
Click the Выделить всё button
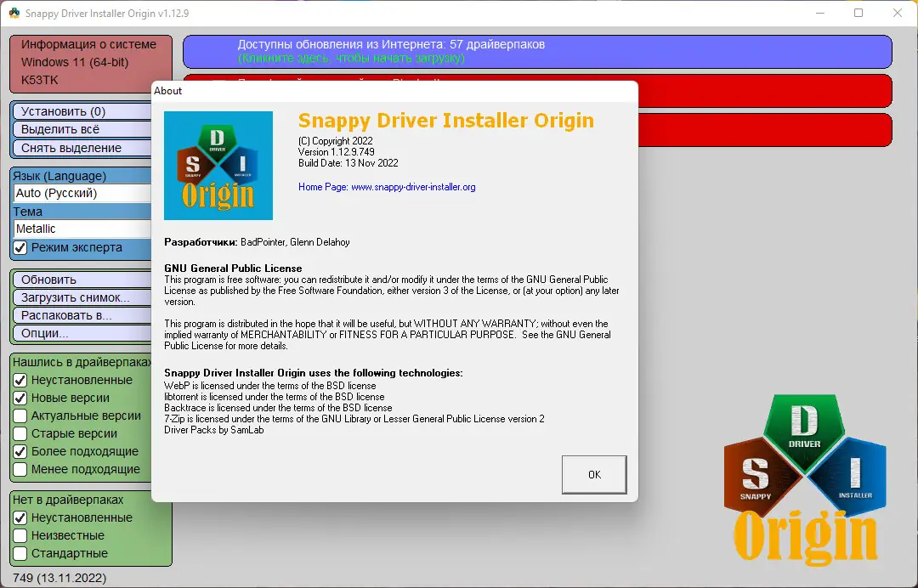pyautogui.click(x=82, y=129)
